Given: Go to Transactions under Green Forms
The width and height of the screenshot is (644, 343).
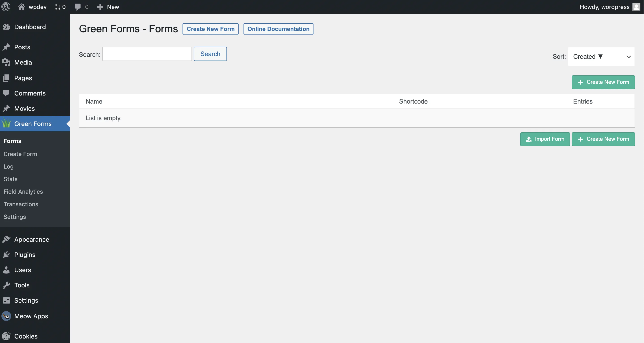Looking at the screenshot, I should pos(21,204).
